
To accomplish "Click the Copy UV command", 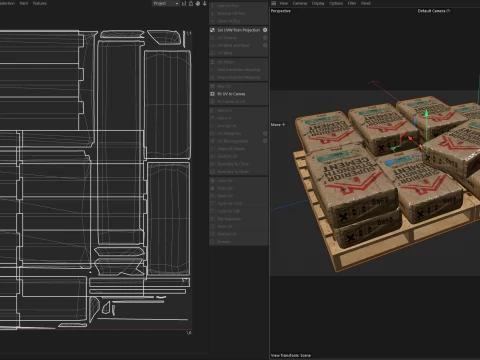I will point(224,180).
